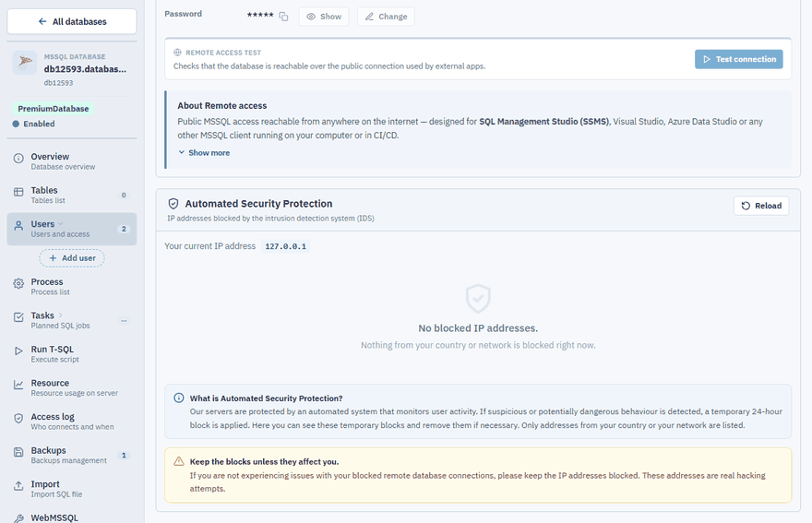The height and width of the screenshot is (523, 812).
Task: Click the masked password asterisks
Action: [x=260, y=15]
